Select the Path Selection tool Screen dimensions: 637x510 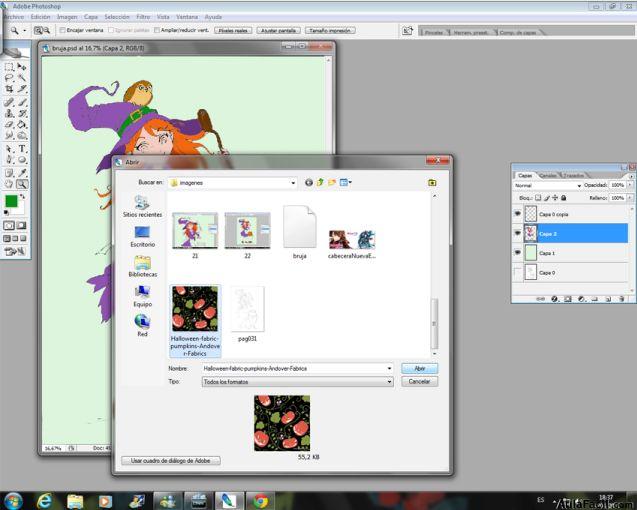click(9, 149)
